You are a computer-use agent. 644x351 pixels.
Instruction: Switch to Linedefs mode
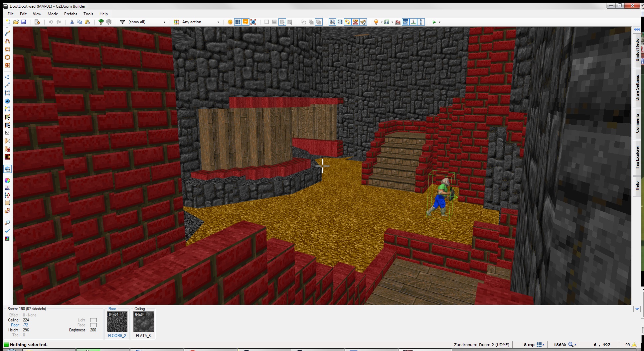(x=7, y=85)
